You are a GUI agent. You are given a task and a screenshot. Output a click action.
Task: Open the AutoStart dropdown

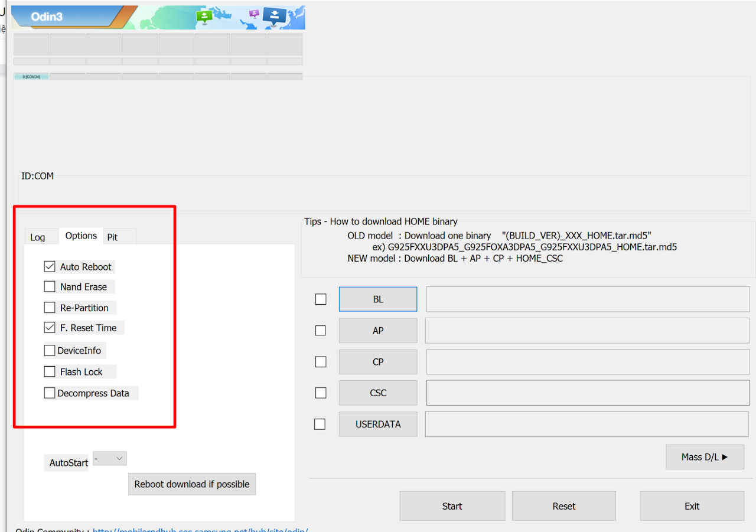pos(110,459)
